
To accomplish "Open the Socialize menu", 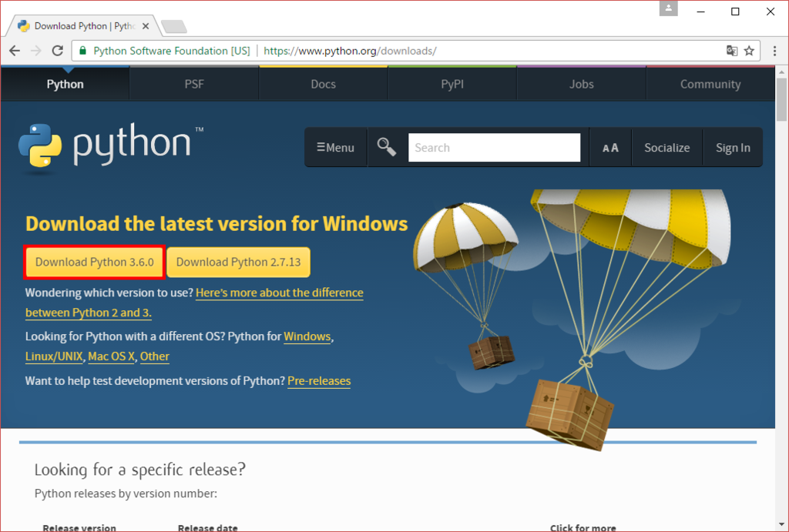I will click(666, 148).
